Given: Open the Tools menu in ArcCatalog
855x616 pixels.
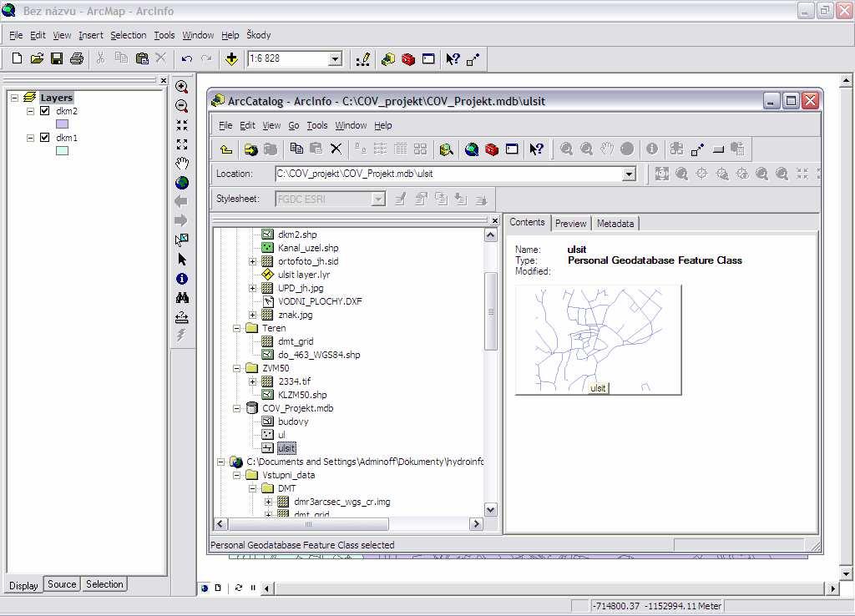Looking at the screenshot, I should [316, 125].
